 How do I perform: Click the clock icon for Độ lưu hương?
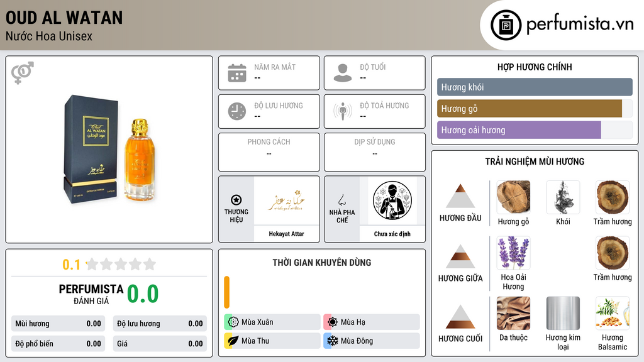[237, 111]
